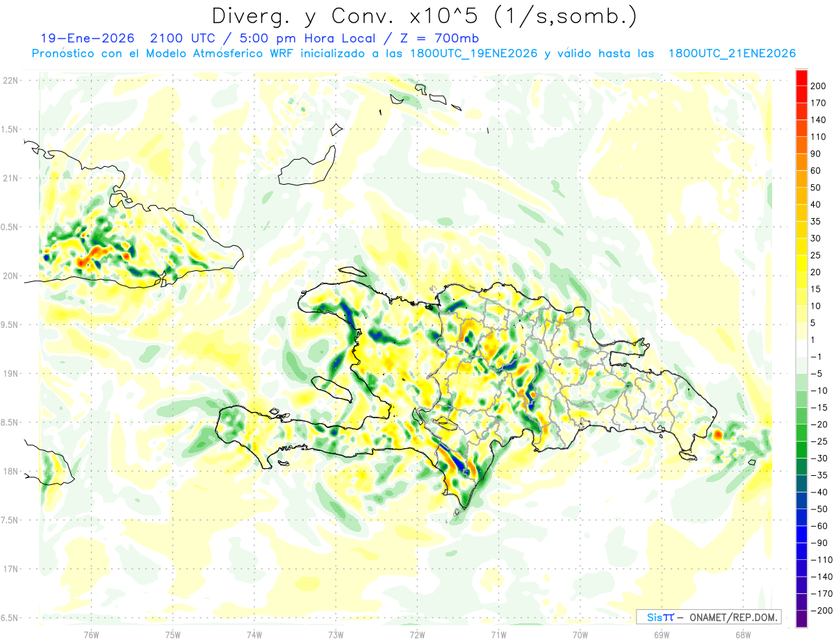This screenshot has width=834, height=644.
Task: Click the "71W" longitude label
Action: 498,634
